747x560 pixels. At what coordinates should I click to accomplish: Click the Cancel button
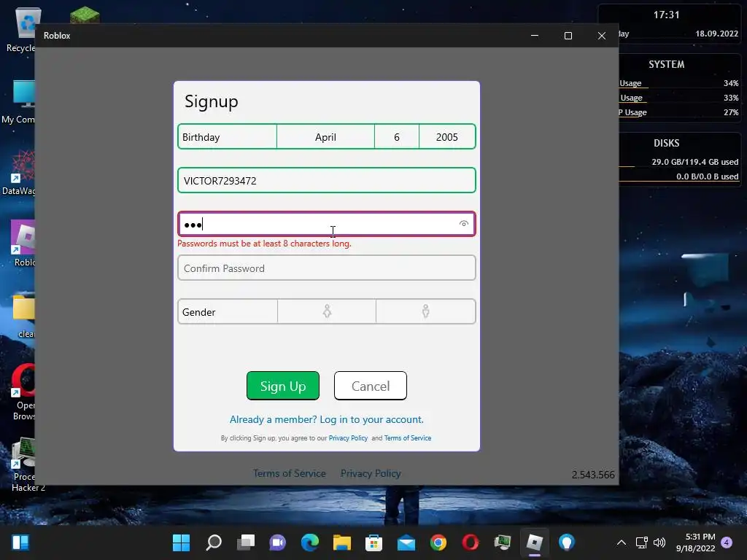(371, 386)
